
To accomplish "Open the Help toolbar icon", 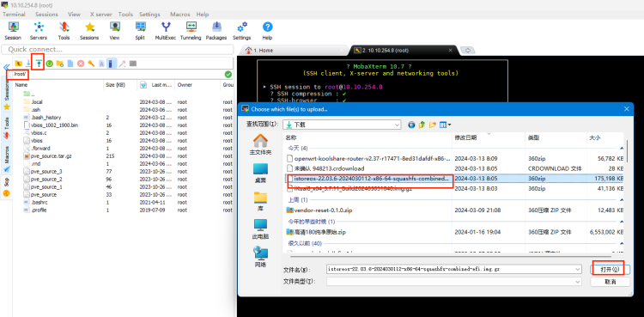I will click(267, 31).
